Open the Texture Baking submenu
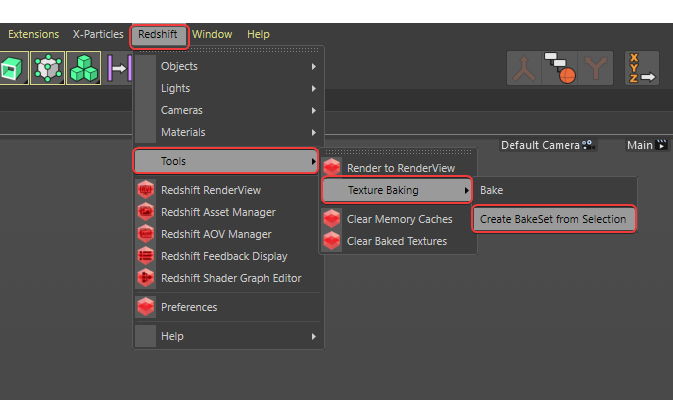Image resolution: width=673 pixels, height=400 pixels. [x=397, y=190]
